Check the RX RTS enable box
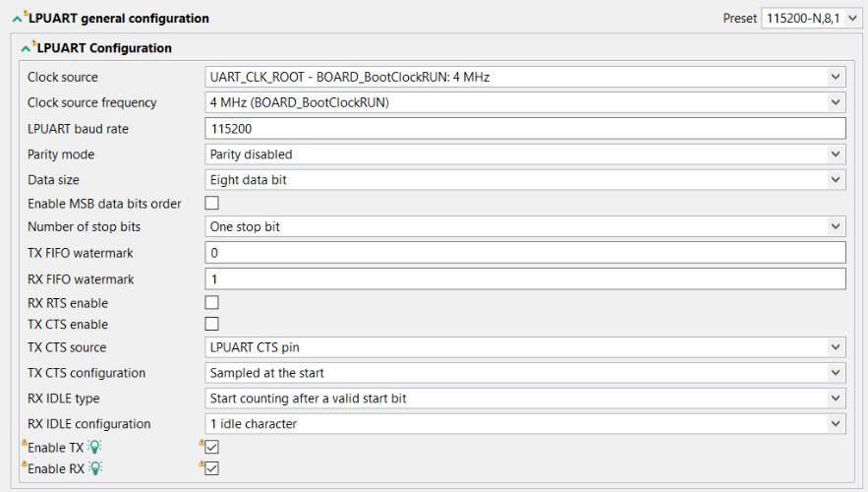The width and height of the screenshot is (868, 492). 211,302
